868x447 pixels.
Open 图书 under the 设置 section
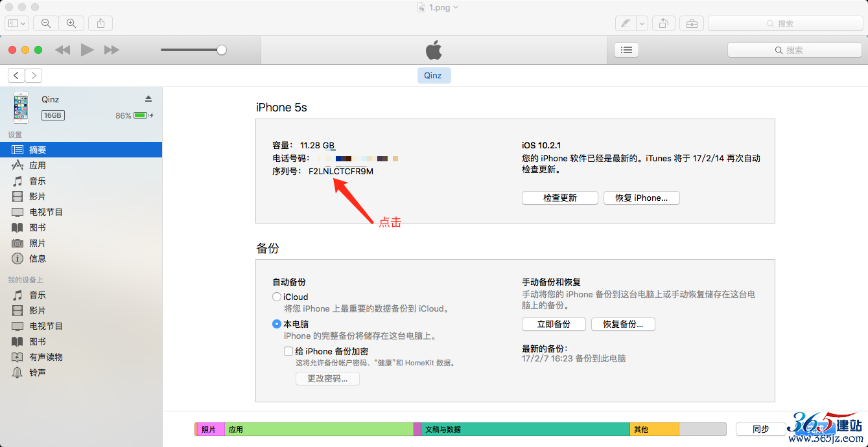click(x=81, y=227)
